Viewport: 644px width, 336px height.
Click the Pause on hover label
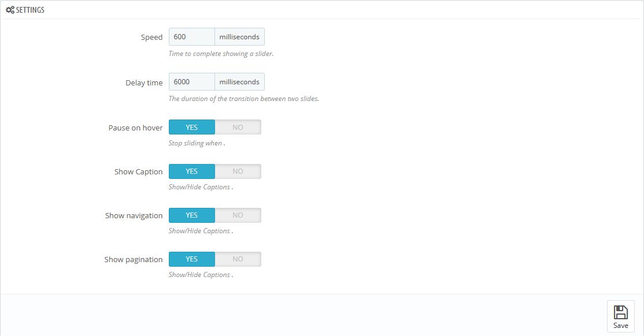pyautogui.click(x=135, y=128)
